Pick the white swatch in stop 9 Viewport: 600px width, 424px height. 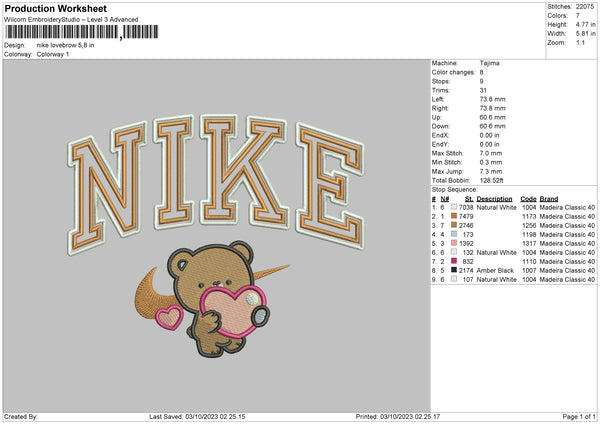454,279
